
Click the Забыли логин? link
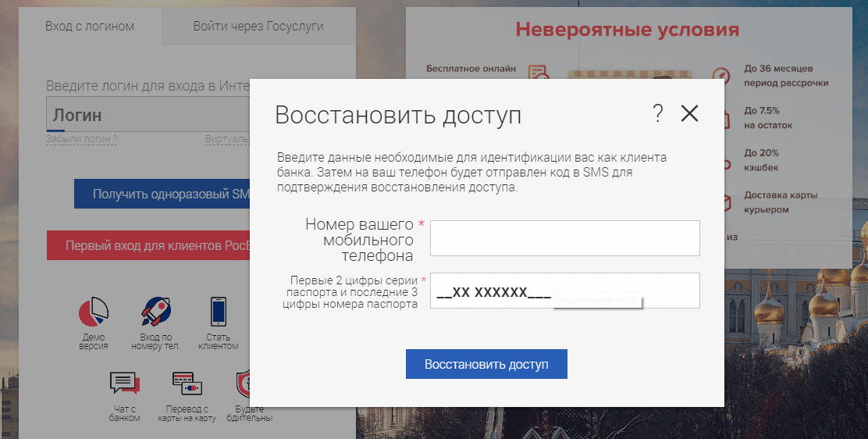tap(81, 139)
